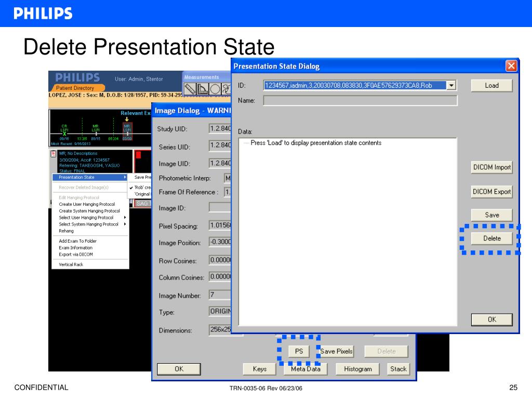
Task: Save the presentation state with Save button
Action: click(x=491, y=215)
